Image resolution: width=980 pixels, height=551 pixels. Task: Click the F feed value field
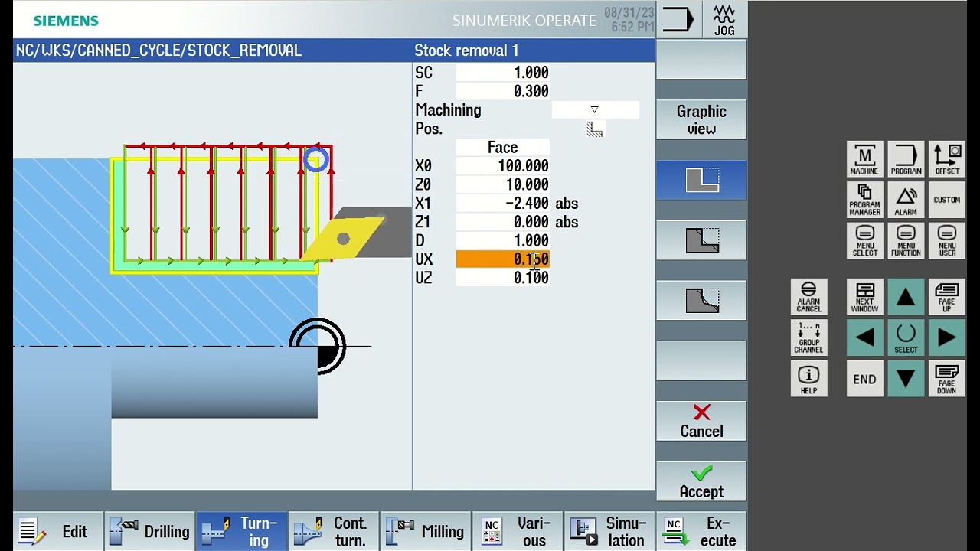point(503,91)
